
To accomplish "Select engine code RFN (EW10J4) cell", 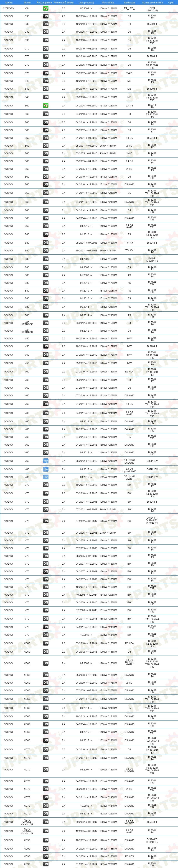I will [152, 9].
